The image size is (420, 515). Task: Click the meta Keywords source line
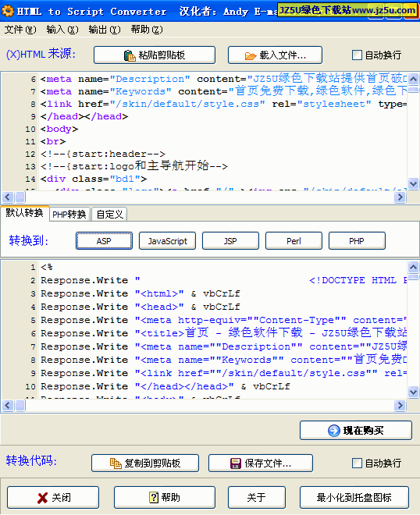(x=223, y=91)
